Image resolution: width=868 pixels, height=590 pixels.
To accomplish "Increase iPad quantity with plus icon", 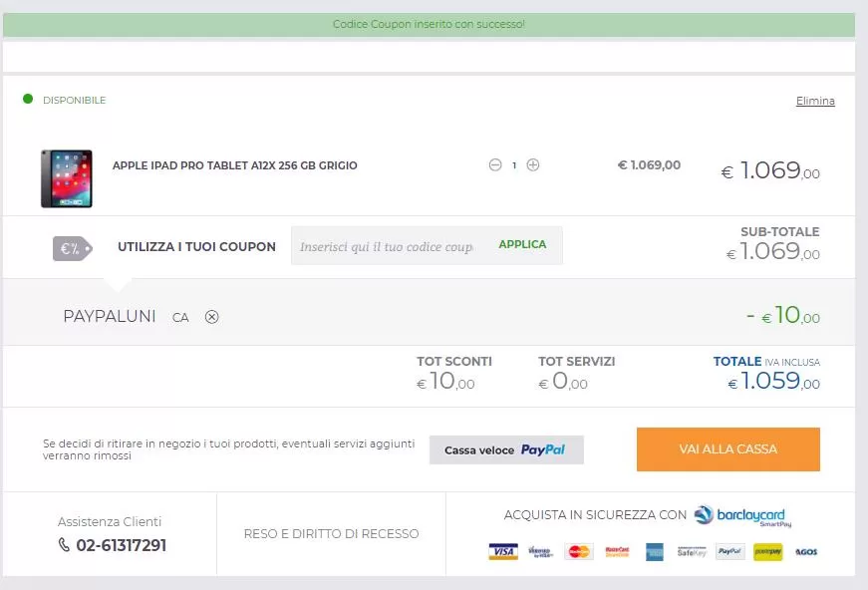I will tap(533, 164).
